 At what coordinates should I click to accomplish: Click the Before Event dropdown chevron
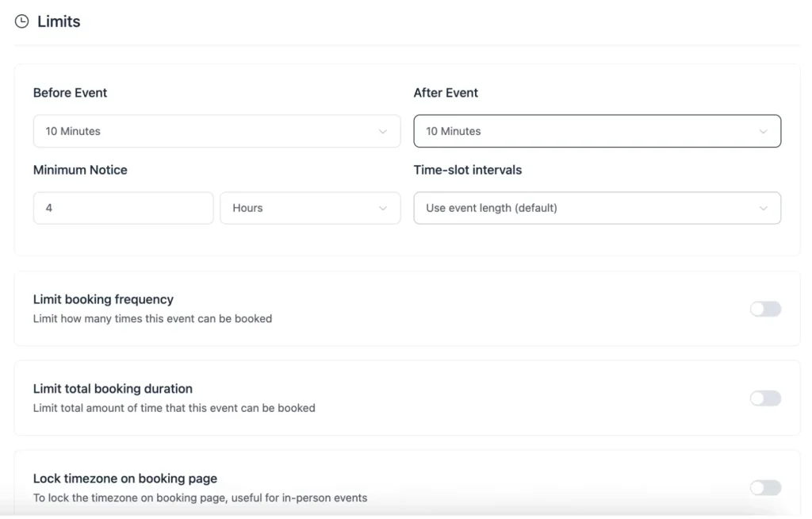pyautogui.click(x=384, y=131)
